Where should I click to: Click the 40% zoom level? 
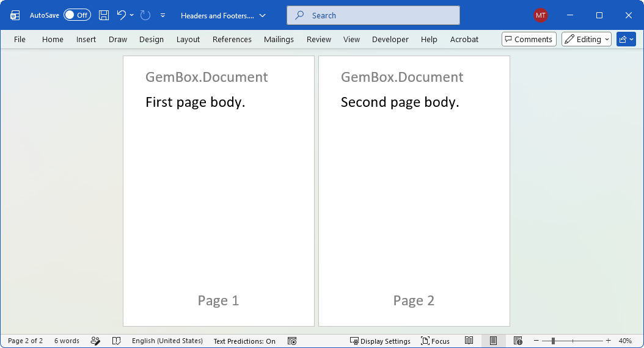625,341
